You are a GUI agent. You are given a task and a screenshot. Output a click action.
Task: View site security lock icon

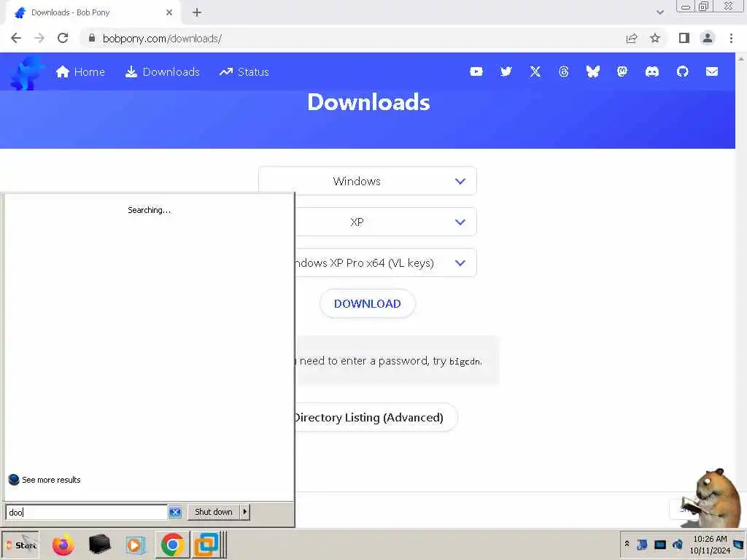click(x=91, y=38)
